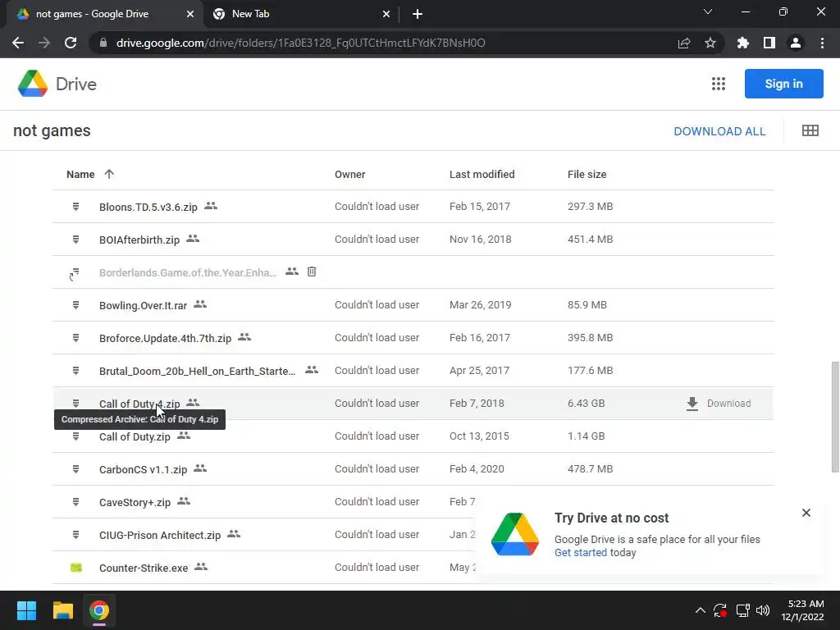
Task: Dismiss the Try Drive at no cost popup
Action: [x=806, y=513]
